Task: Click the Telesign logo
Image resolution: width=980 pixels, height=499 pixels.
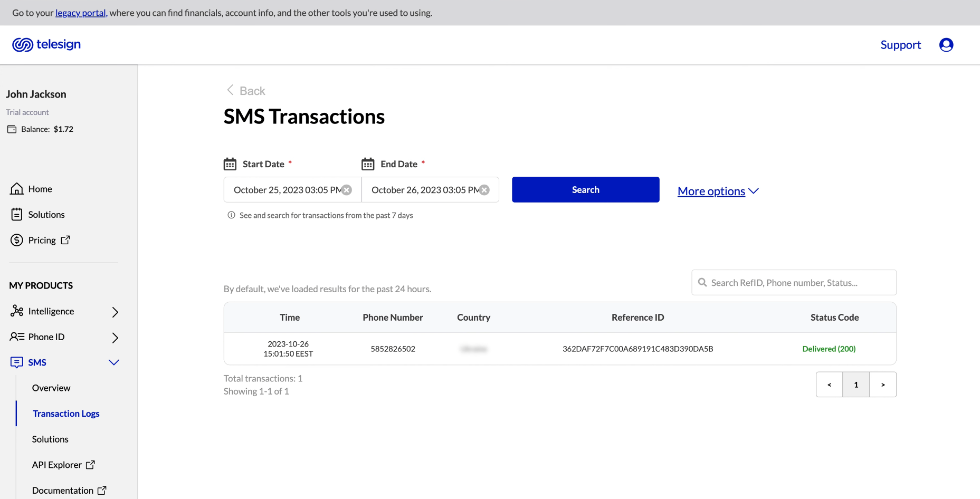Action: pyautogui.click(x=46, y=44)
